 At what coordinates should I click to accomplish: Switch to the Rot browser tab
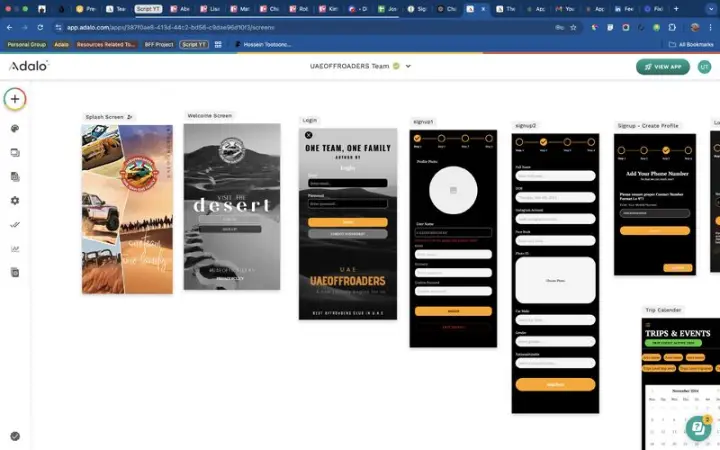[x=299, y=9]
